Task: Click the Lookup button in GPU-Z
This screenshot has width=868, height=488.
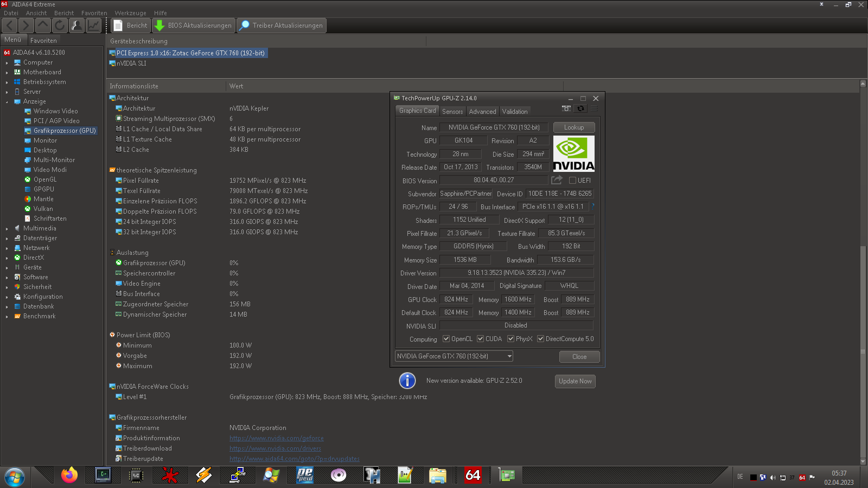Action: coord(574,127)
